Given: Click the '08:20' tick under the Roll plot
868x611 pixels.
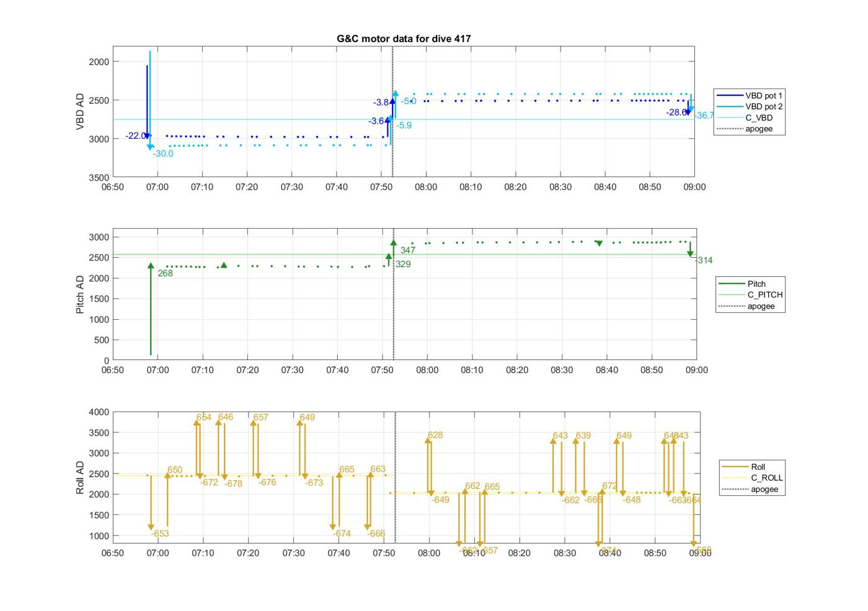Looking at the screenshot, I should [x=519, y=553].
